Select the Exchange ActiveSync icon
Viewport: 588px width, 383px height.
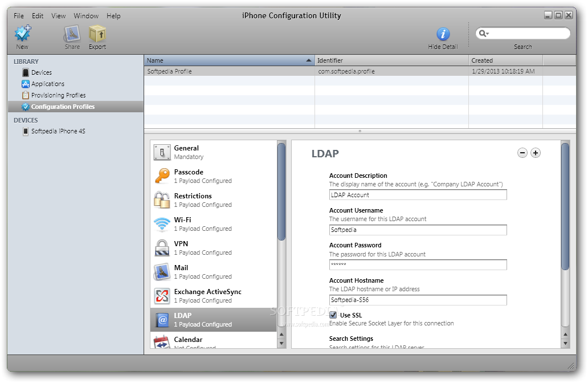162,296
